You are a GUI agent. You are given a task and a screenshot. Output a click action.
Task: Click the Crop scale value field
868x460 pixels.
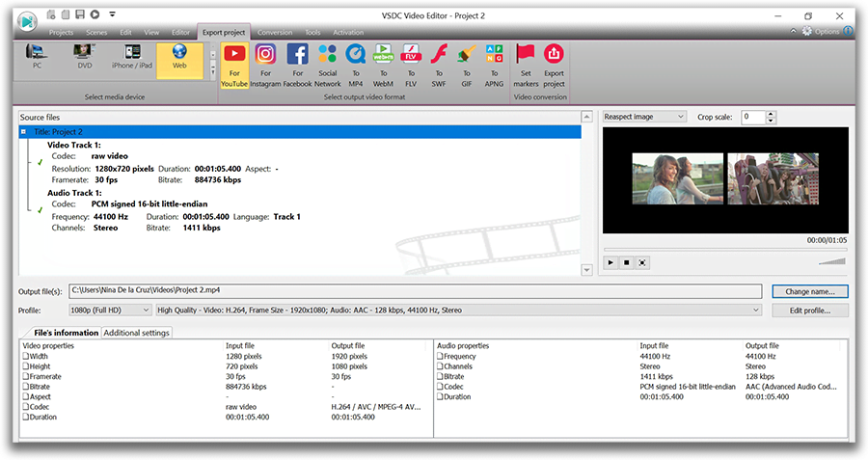pyautogui.click(x=753, y=117)
